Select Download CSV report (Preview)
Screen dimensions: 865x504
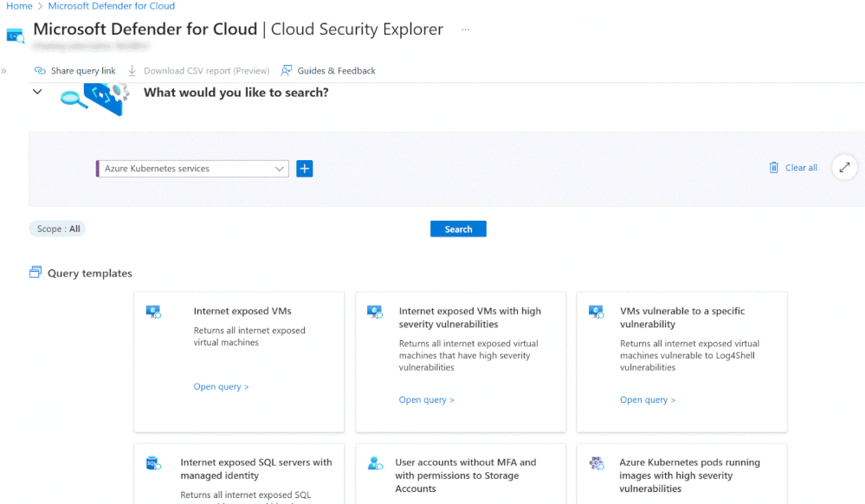point(206,71)
